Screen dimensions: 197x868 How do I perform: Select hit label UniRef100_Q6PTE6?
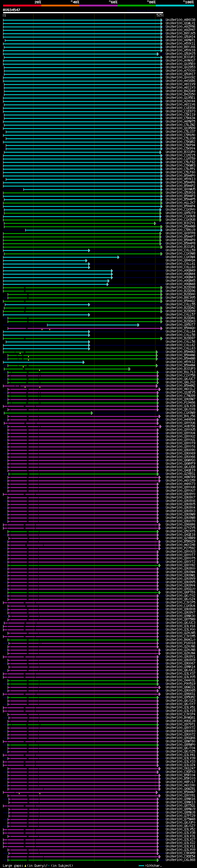pos(180,592)
